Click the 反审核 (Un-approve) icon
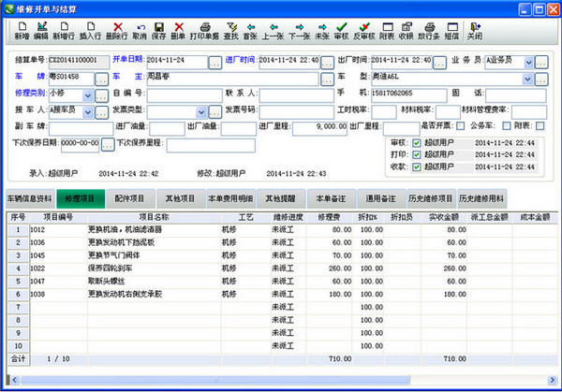 click(x=365, y=31)
